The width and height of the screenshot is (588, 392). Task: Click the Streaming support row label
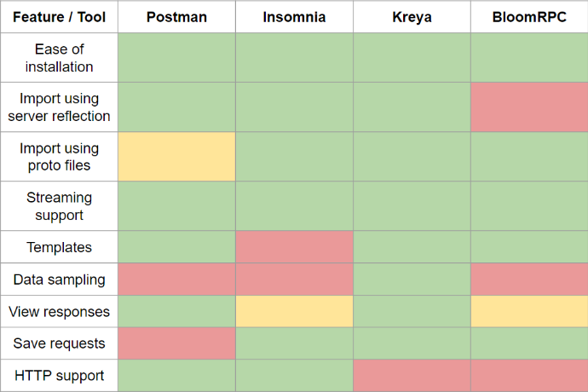(x=60, y=206)
